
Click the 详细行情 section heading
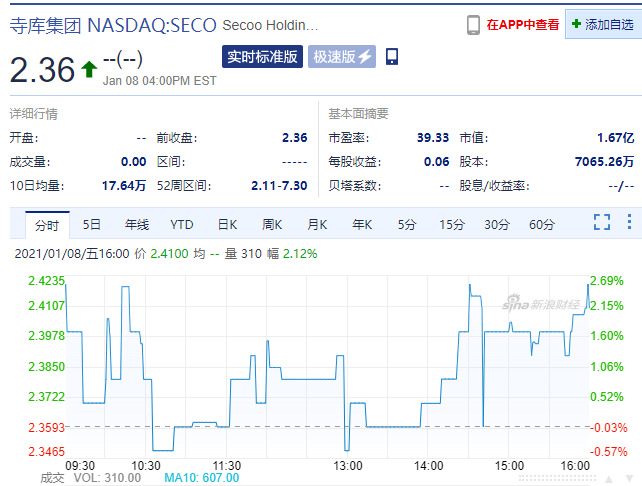[34, 114]
